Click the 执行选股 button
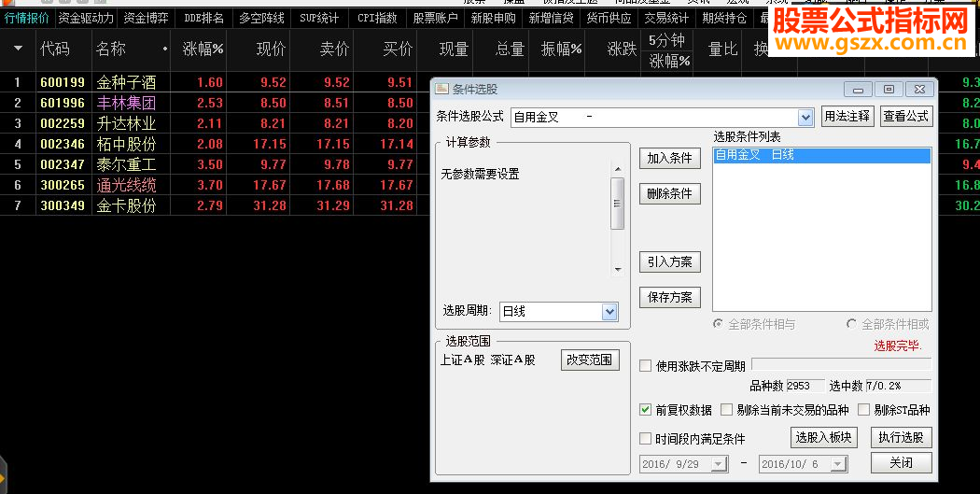This screenshot has height=494, width=980. coord(902,437)
